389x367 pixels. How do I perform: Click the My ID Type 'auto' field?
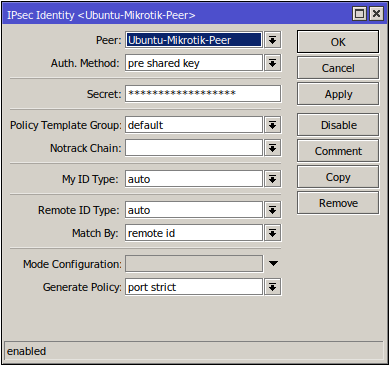pyautogui.click(x=194, y=179)
